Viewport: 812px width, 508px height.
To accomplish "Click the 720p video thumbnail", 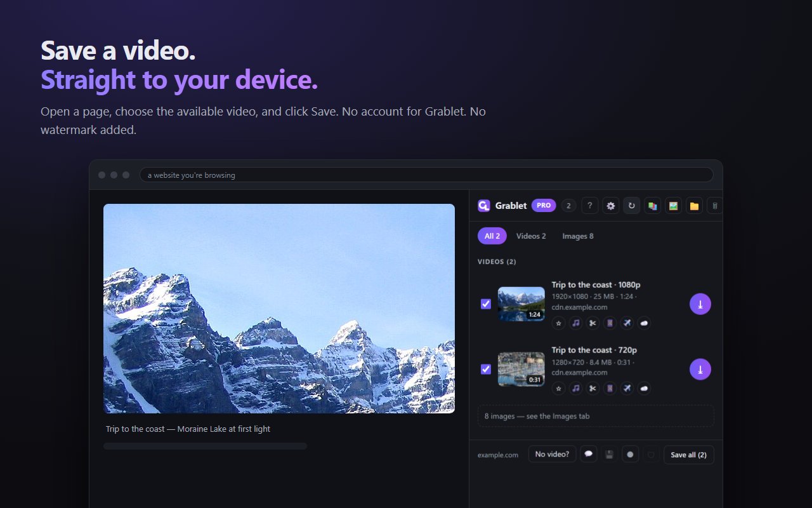I will point(521,369).
